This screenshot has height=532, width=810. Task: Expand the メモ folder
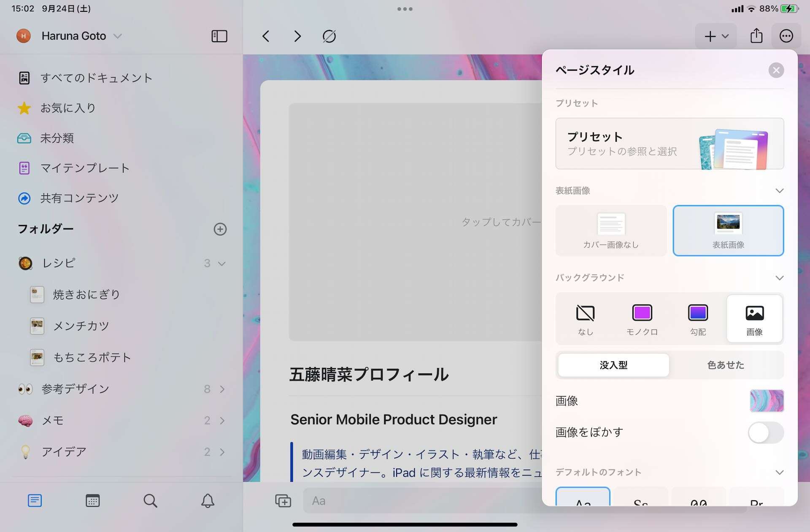coord(222,421)
